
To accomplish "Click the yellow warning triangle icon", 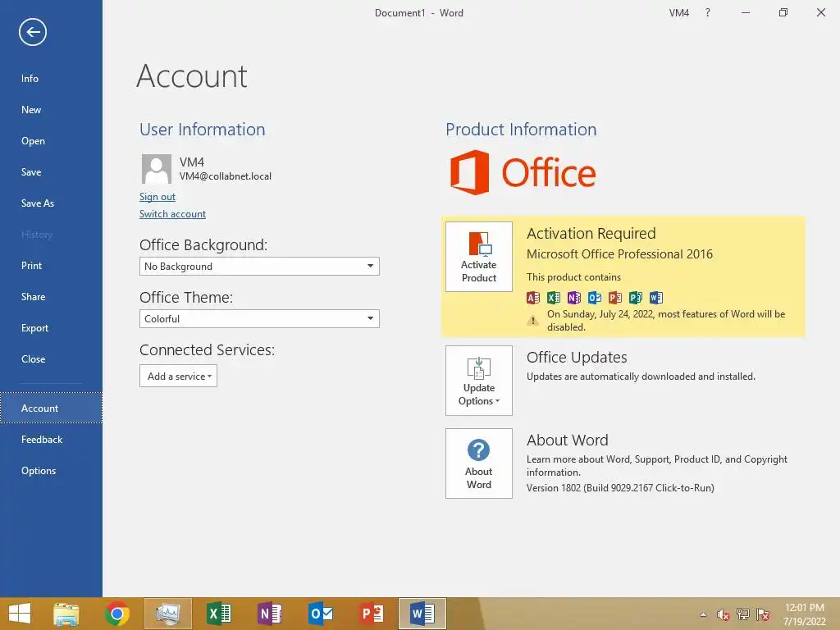I will (532, 321).
